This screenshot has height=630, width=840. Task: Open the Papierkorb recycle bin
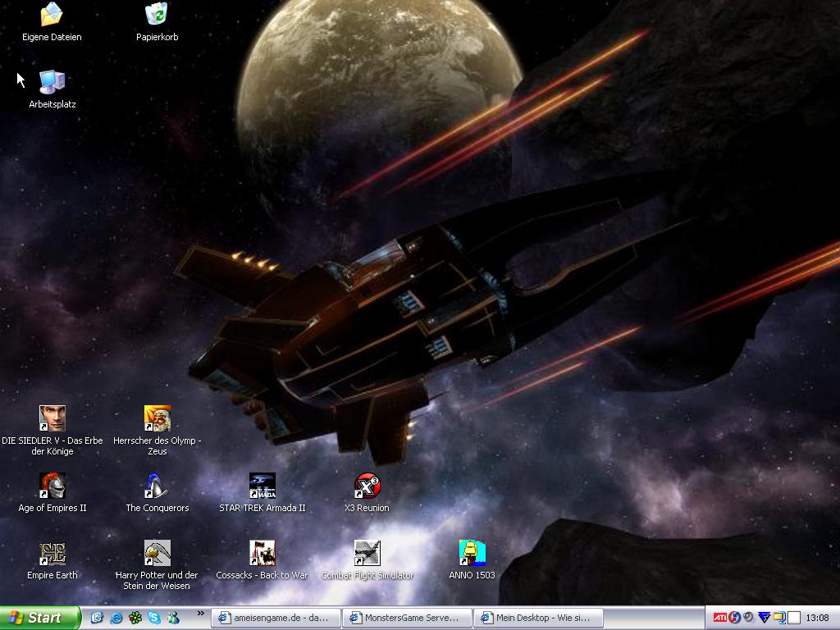click(157, 15)
